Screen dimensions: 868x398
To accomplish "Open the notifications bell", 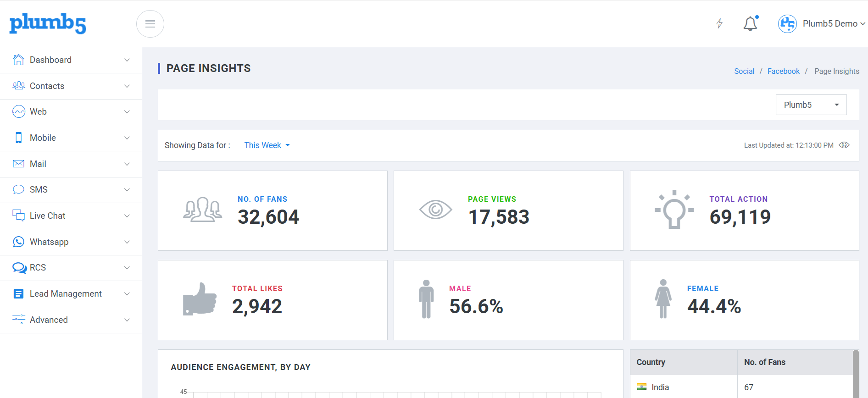I will [751, 23].
